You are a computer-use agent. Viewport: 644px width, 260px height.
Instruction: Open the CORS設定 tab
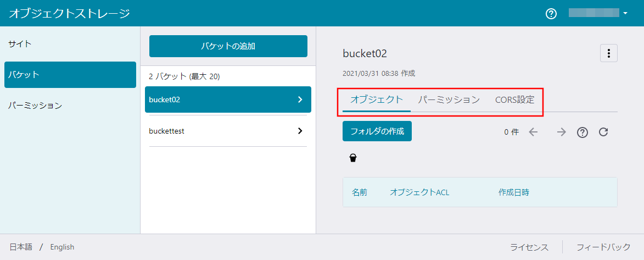coord(514,100)
